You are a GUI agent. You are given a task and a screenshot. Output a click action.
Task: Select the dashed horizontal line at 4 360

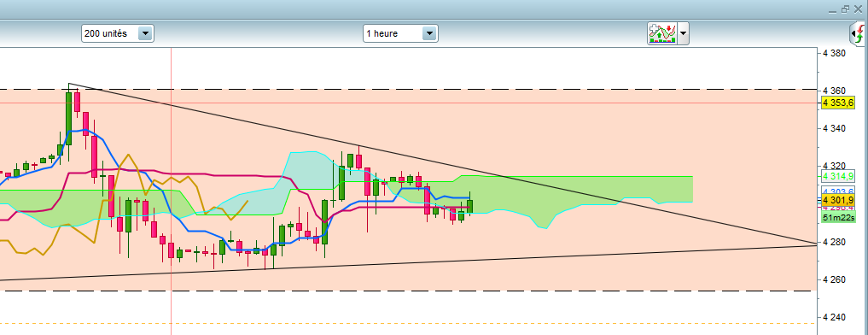pos(409,89)
